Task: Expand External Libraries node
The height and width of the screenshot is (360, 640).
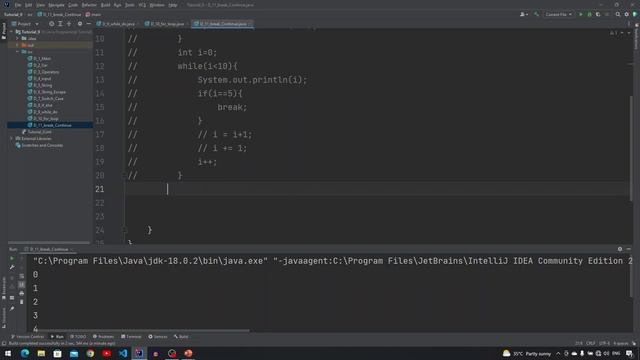Action: (12, 138)
